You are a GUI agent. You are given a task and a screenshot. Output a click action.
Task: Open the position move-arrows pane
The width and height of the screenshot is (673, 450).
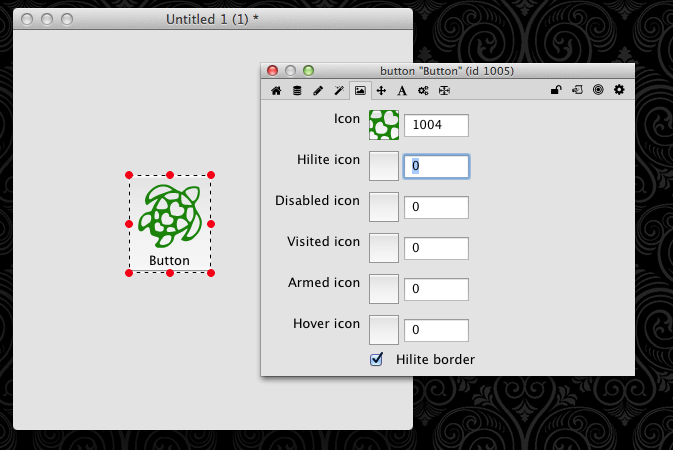click(381, 90)
